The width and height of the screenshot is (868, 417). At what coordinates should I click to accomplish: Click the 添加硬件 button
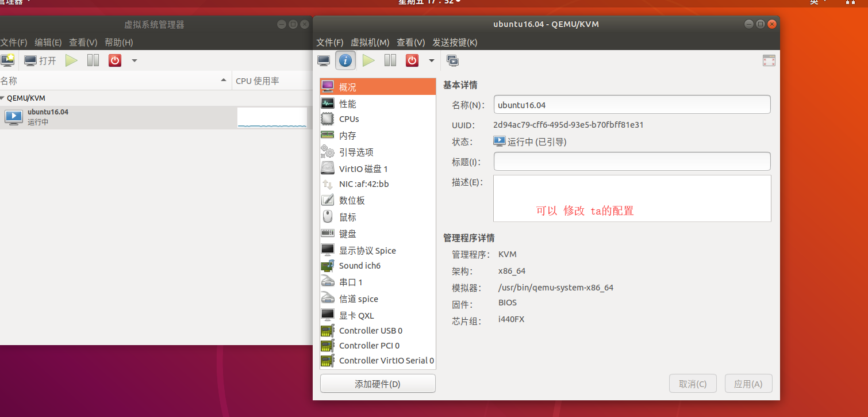tap(377, 384)
